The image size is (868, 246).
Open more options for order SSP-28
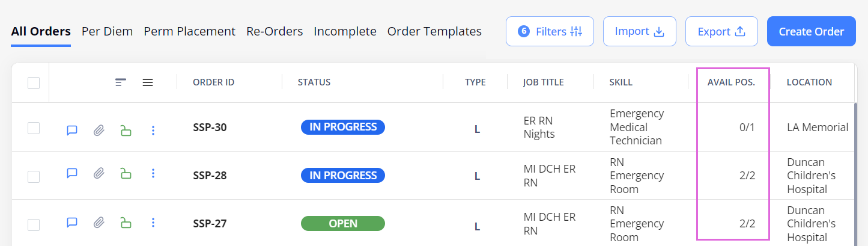tap(153, 173)
